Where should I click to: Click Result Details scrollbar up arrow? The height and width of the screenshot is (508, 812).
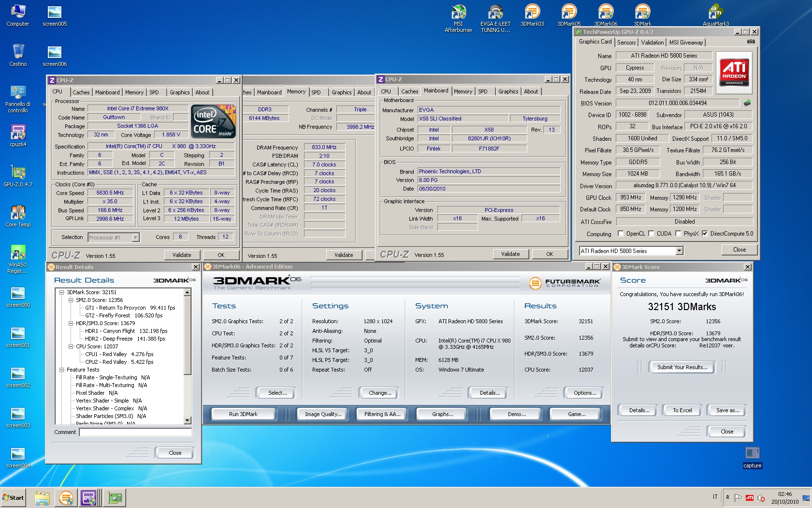point(188,292)
